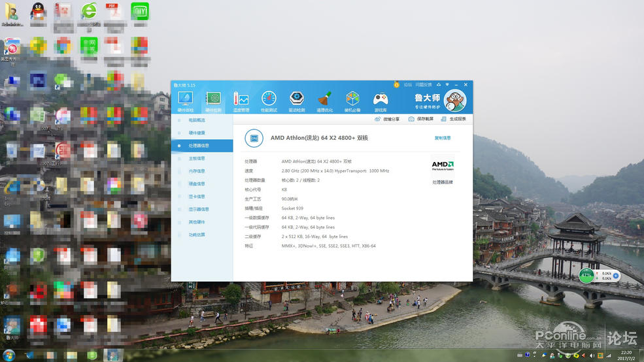This screenshot has height=362, width=644.
Task: Open 装机必备 essential software cube
Action: click(352, 101)
